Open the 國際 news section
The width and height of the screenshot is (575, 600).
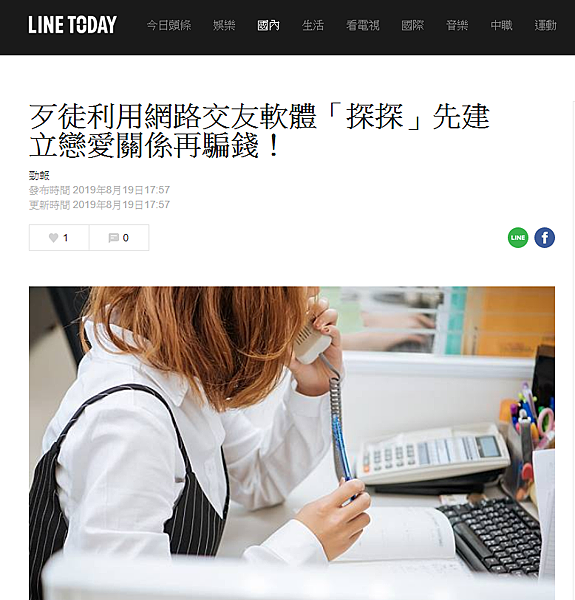[x=412, y=26]
